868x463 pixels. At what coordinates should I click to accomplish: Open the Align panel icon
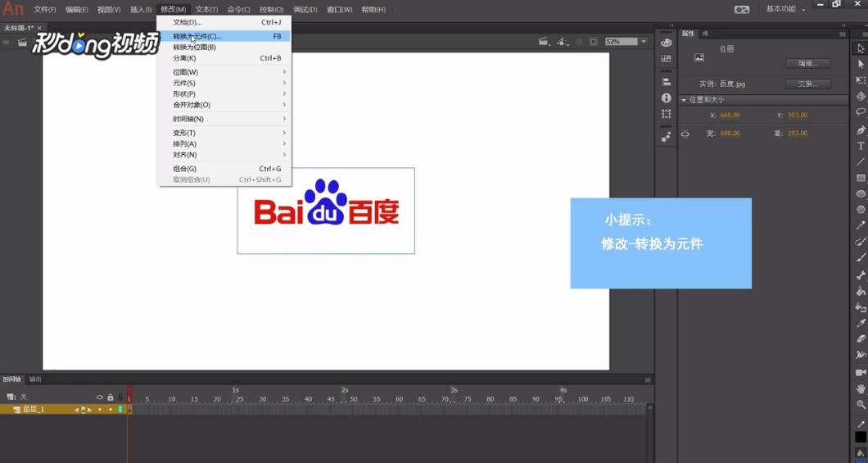point(667,81)
